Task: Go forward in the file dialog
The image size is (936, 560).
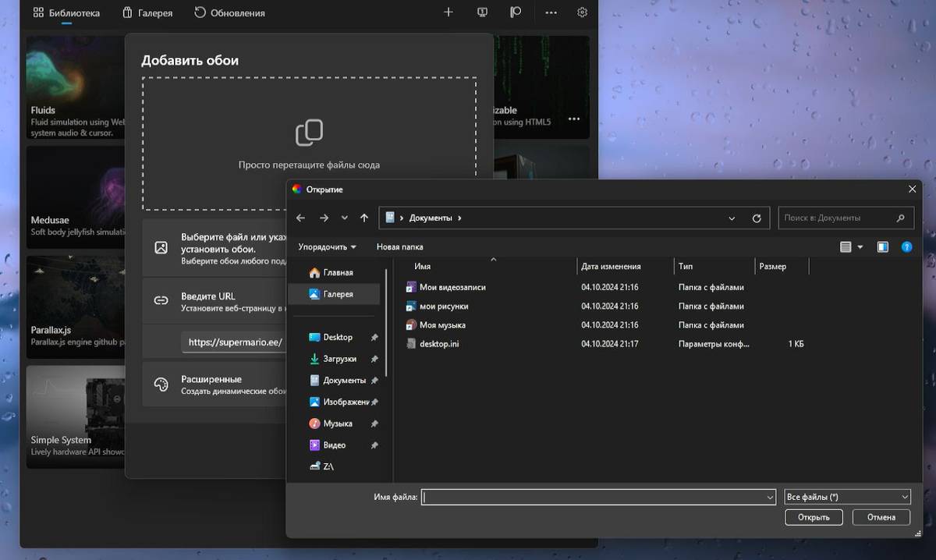Action: pyautogui.click(x=324, y=218)
